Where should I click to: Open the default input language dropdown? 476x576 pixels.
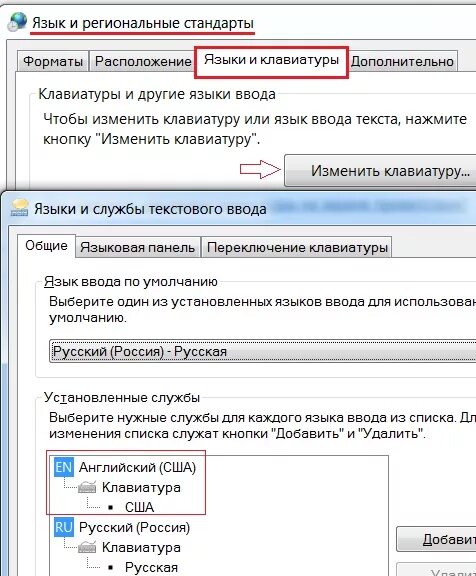263,351
